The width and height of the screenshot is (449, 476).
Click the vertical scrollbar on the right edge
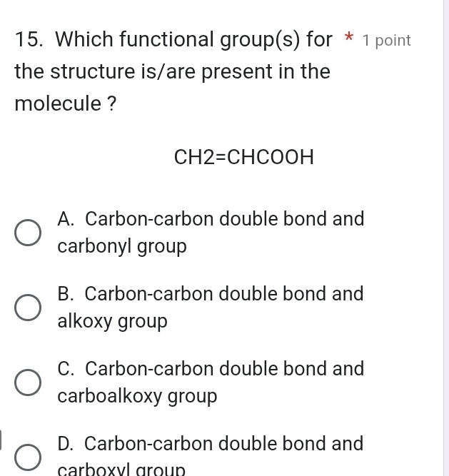(x=445, y=238)
